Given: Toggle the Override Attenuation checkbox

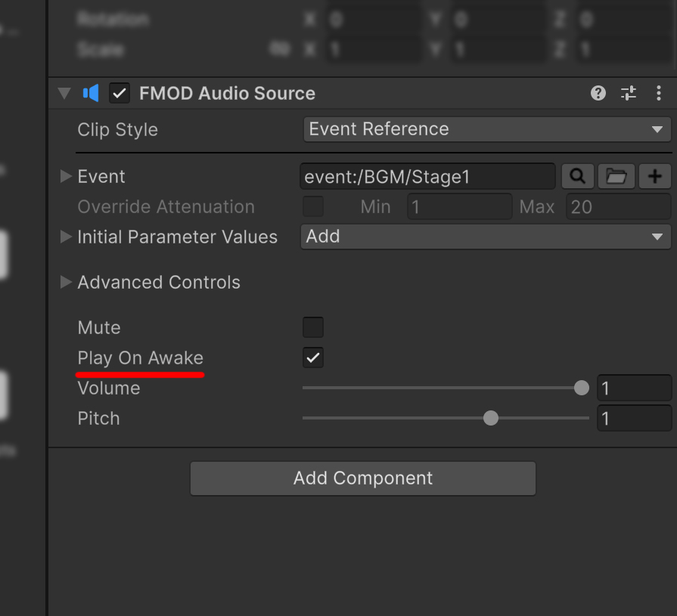Looking at the screenshot, I should coord(313,206).
